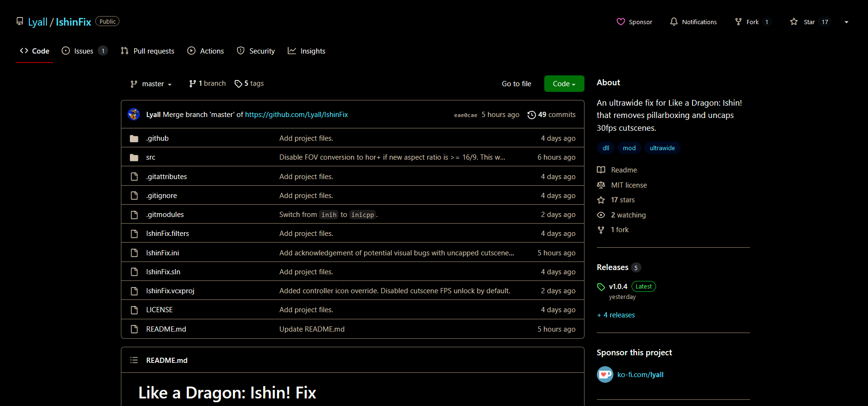This screenshot has height=406, width=868.
Task: Open the Code tab
Action: click(x=35, y=51)
